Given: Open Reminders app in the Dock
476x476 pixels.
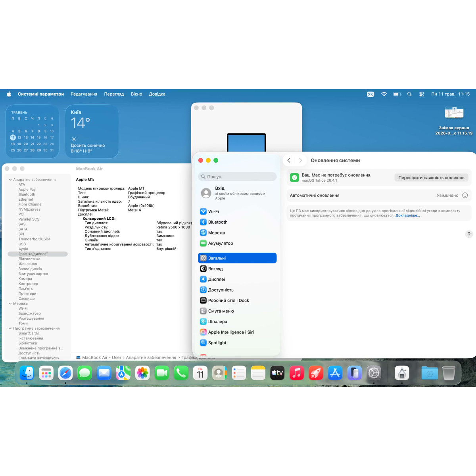Looking at the screenshot, I should click(x=239, y=373).
